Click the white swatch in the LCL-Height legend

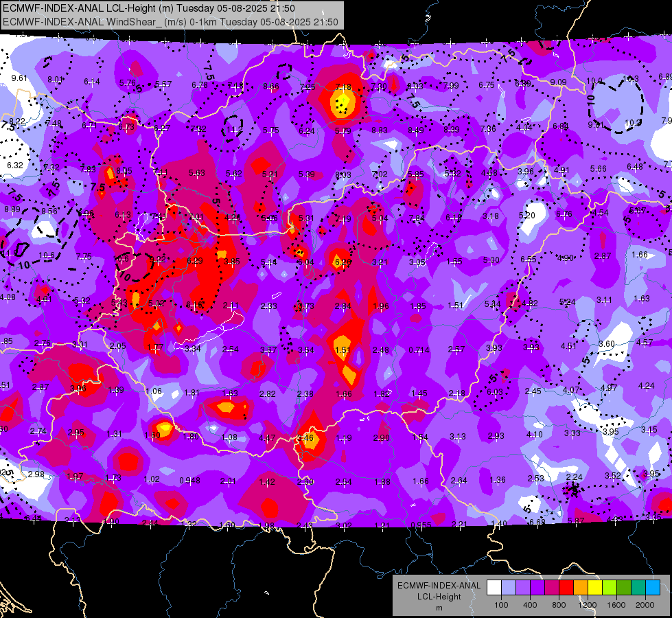coord(494,588)
